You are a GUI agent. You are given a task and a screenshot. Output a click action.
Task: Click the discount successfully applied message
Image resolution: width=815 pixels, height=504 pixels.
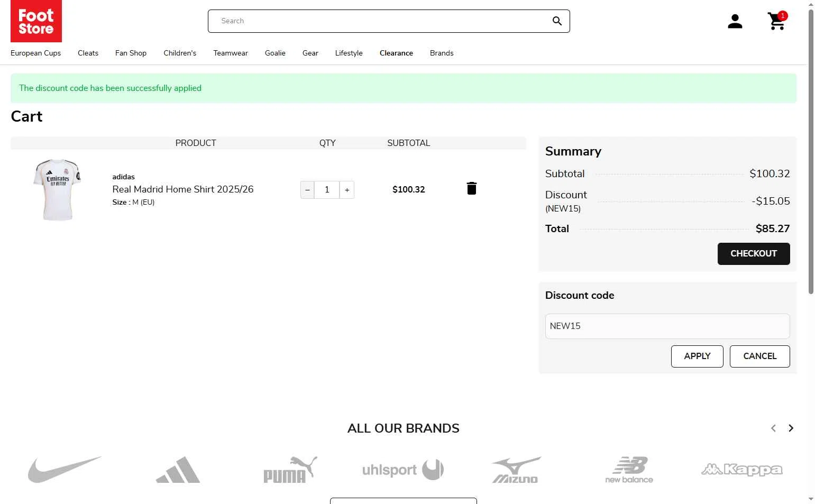point(110,88)
